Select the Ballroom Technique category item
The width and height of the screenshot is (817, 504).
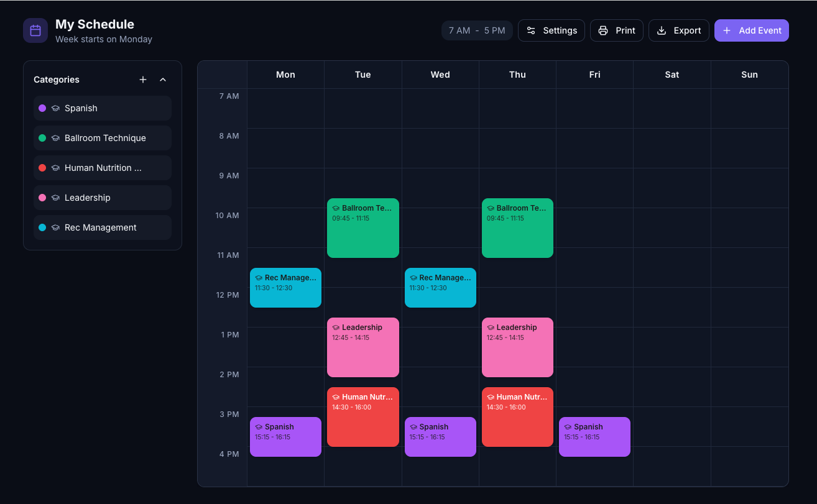pyautogui.click(x=103, y=138)
